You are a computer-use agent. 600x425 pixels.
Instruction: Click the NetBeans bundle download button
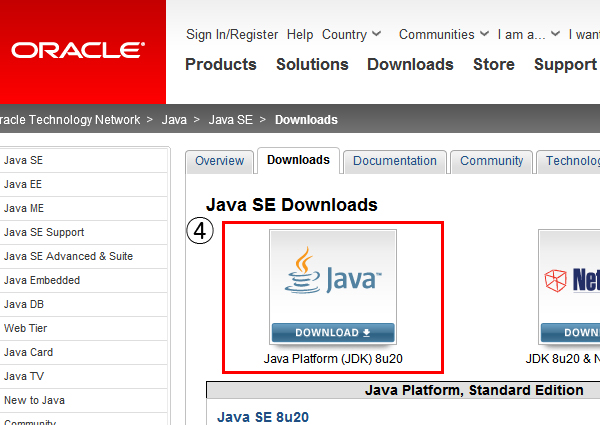(571, 332)
